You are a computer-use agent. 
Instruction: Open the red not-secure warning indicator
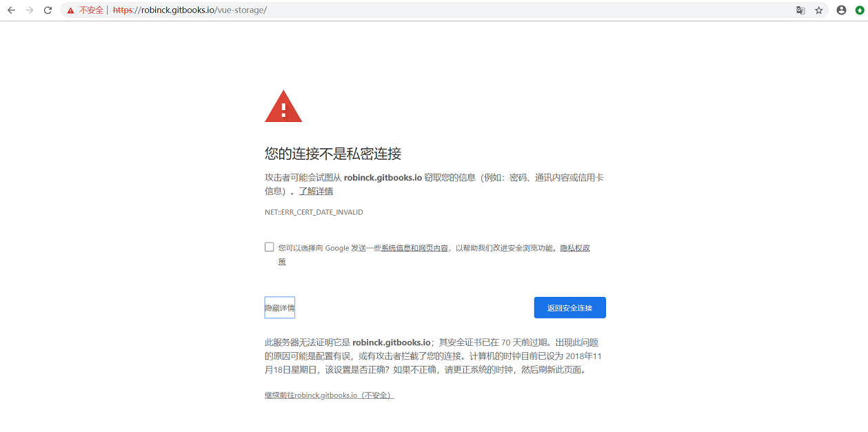70,10
